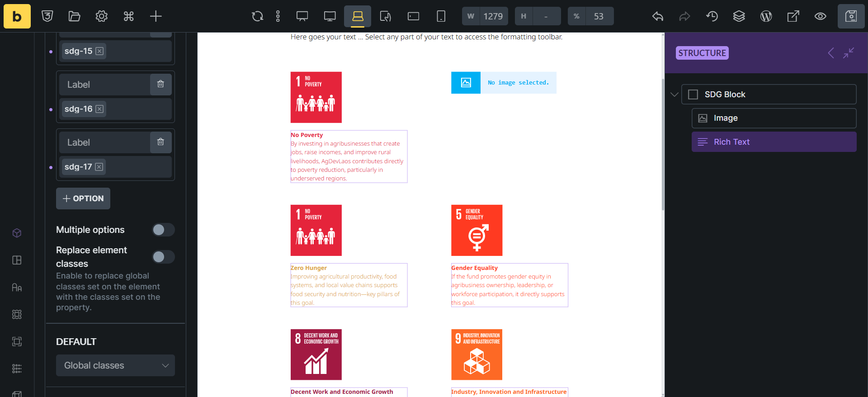Image resolution: width=868 pixels, height=397 pixels.
Task: Click the Bricks 'b' logo button
Action: click(17, 16)
